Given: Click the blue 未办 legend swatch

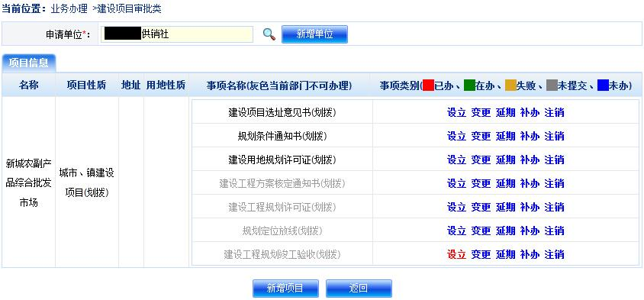Looking at the screenshot, I should pyautogui.click(x=603, y=85).
